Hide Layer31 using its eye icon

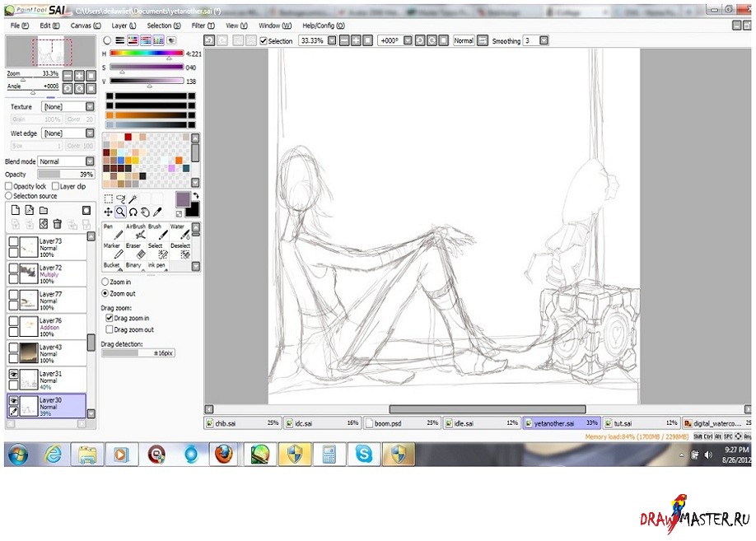click(13, 374)
